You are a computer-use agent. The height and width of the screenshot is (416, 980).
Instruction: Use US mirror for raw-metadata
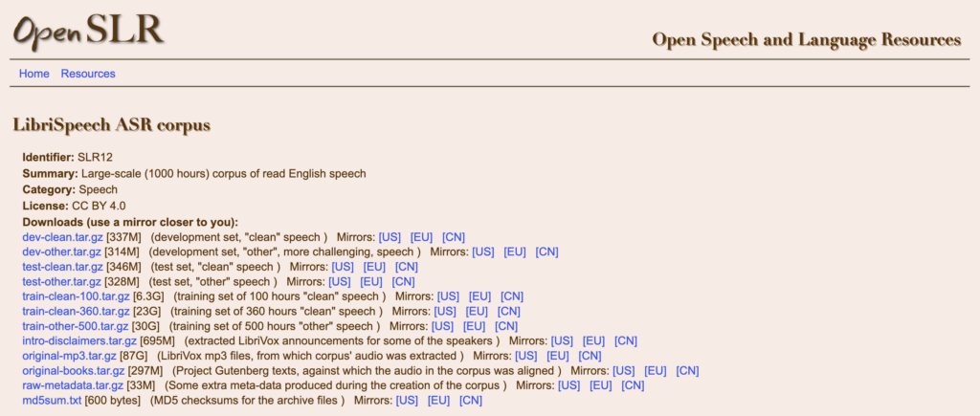point(569,386)
